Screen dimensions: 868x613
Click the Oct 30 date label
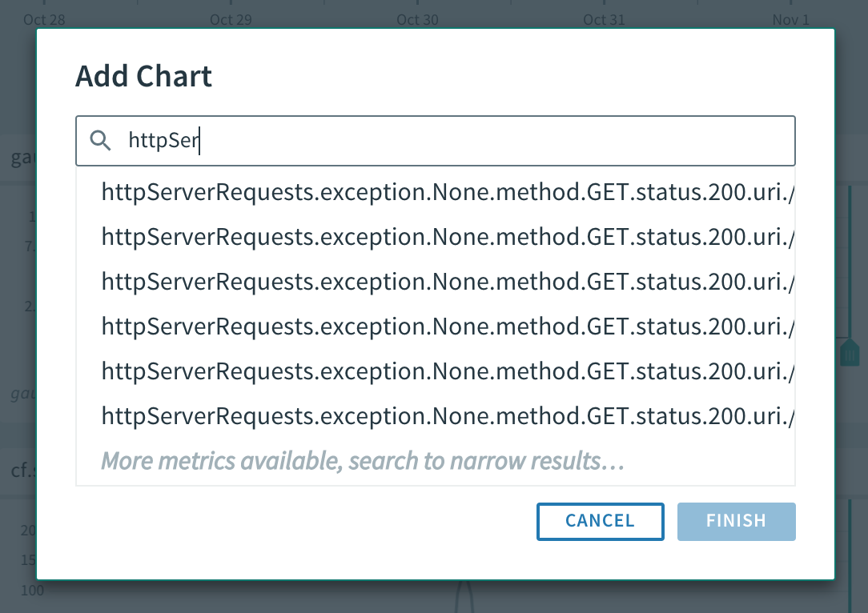point(417,19)
